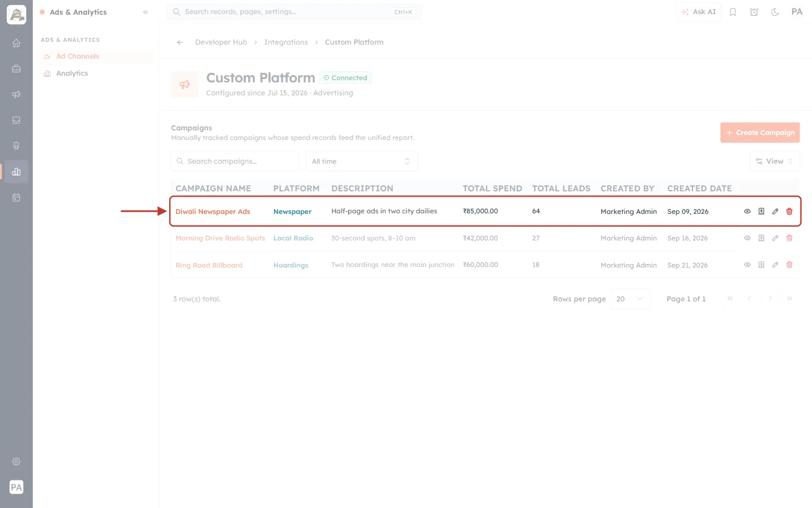Go back using the breadcrumb arrow
This screenshot has width=812, height=508.
click(x=180, y=42)
